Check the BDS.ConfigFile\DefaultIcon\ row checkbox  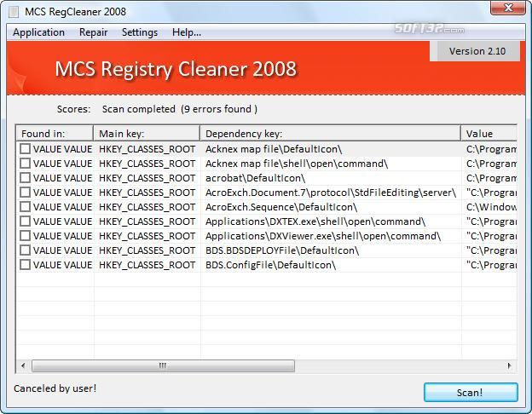25,265
